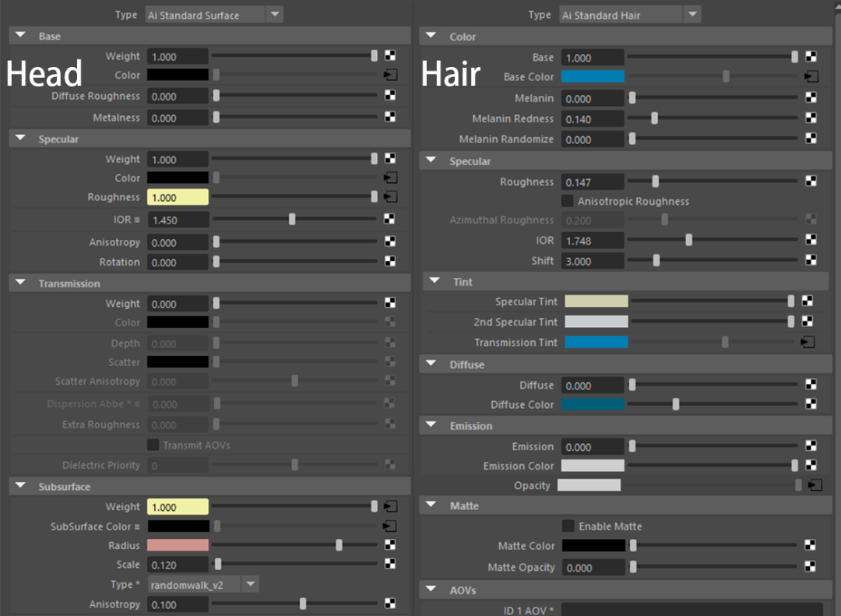Image resolution: width=841 pixels, height=616 pixels.
Task: Click the map button for Subsurface Scale
Action: tap(390, 563)
